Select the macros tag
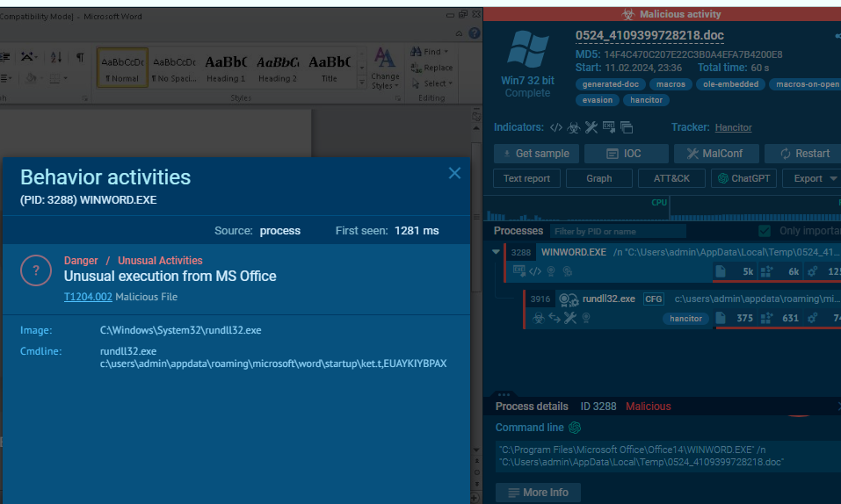The height and width of the screenshot is (504, 841). [671, 84]
